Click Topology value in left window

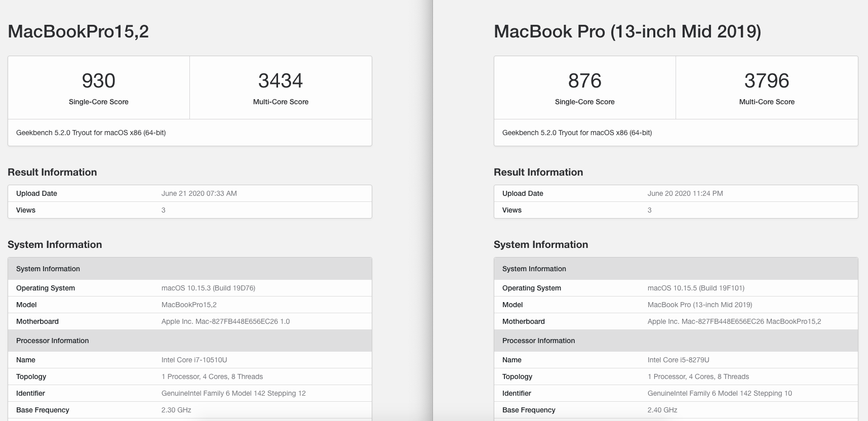[x=212, y=376]
